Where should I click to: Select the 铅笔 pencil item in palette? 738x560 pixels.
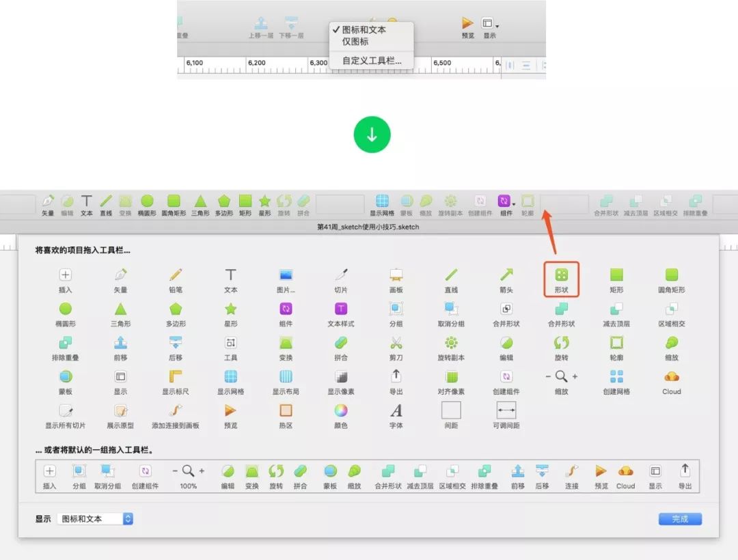tap(176, 281)
